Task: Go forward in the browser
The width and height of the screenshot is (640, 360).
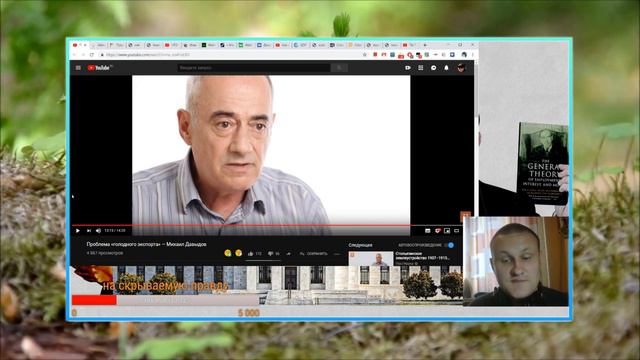Action: point(83,55)
